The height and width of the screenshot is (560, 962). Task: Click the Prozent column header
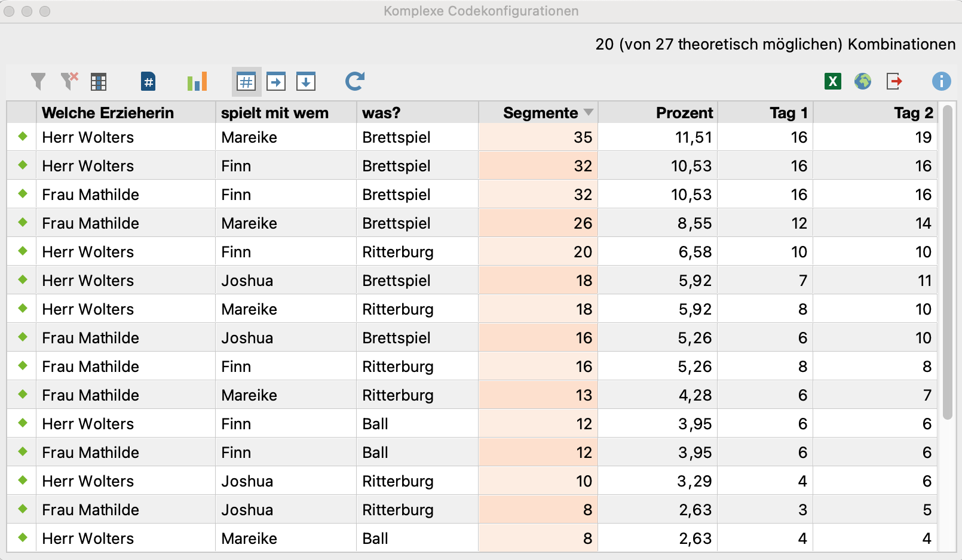[x=684, y=113]
